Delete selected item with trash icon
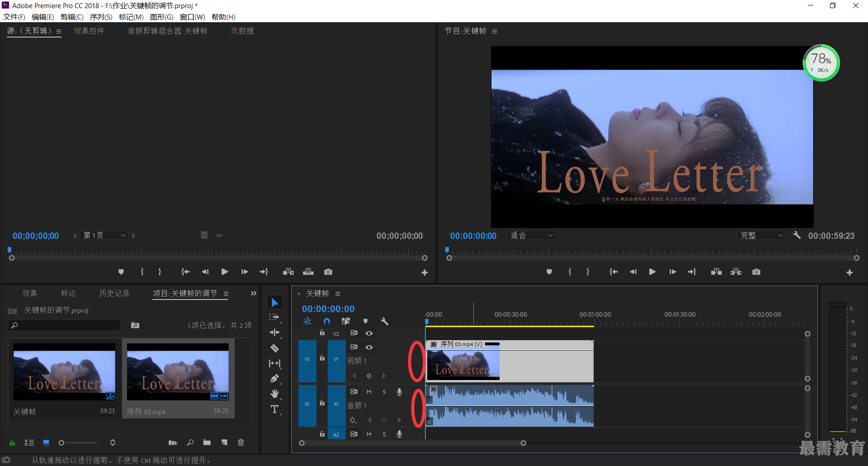This screenshot has height=466, width=868. pos(241,442)
